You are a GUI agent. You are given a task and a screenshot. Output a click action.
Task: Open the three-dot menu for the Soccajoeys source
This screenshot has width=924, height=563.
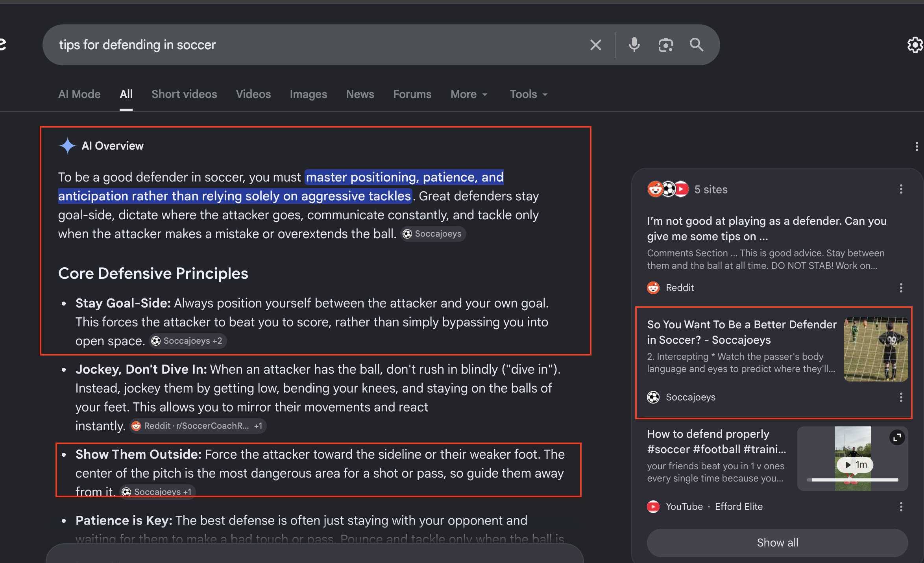(901, 397)
